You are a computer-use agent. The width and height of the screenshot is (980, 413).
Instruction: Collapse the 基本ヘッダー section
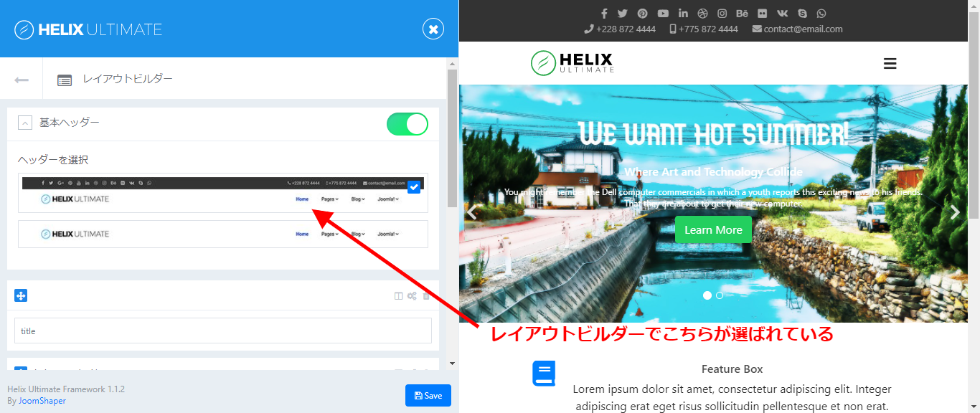25,123
